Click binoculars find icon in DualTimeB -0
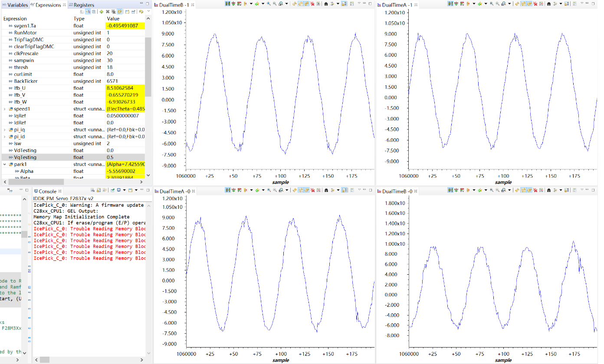 (x=549, y=190)
